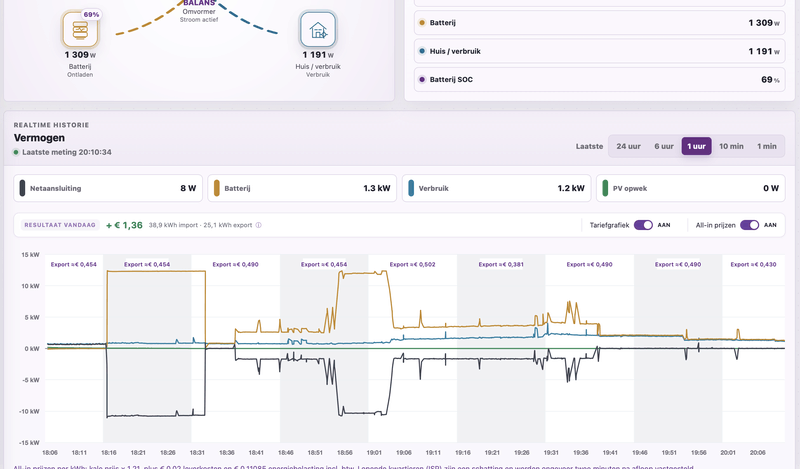800x469 pixels.
Task: Click the Batterij 1 309 W list row
Action: click(x=599, y=22)
